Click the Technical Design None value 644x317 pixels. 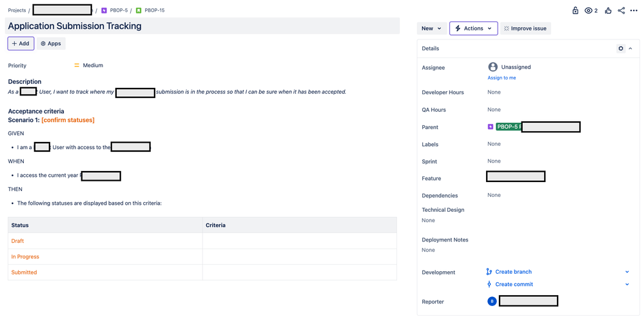tap(429, 220)
